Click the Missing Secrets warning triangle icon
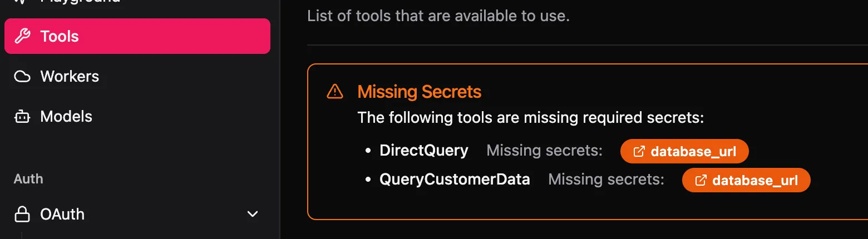 click(x=335, y=92)
